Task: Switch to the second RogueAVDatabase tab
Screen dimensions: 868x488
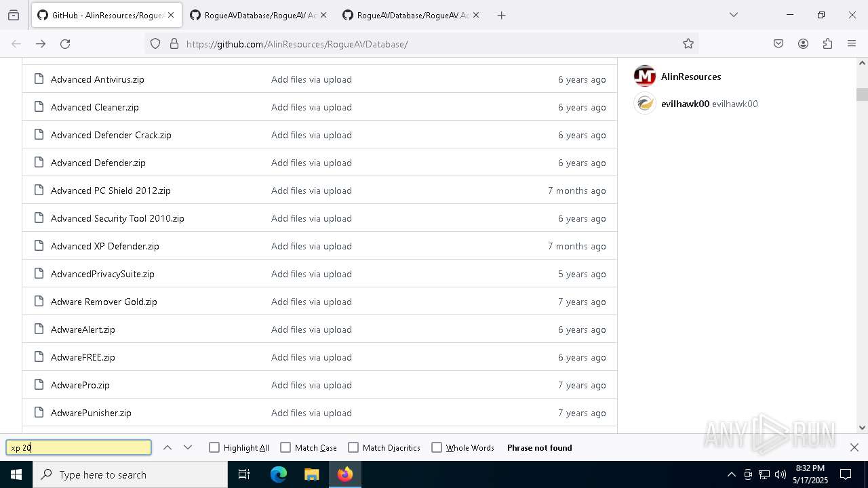Action: 258,15
